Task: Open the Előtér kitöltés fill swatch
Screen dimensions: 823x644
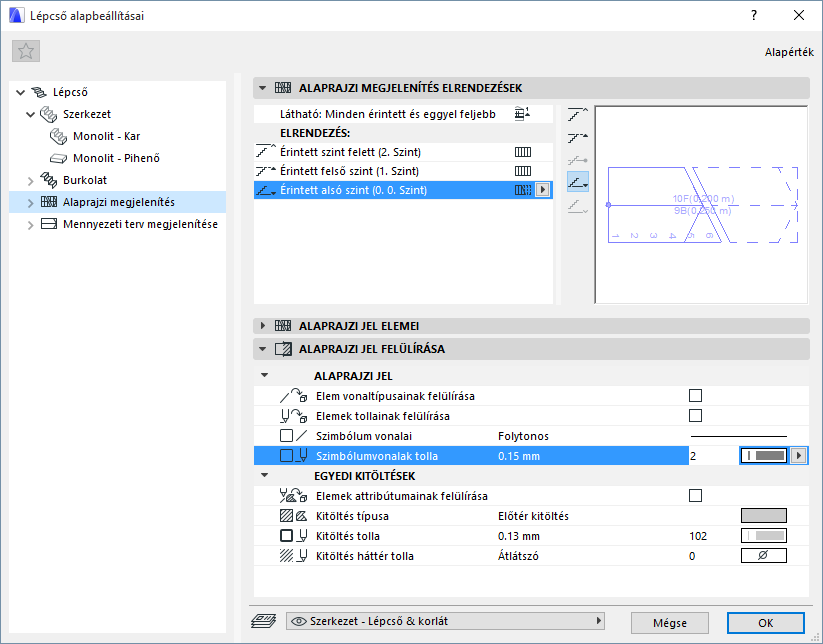Action: 764,515
